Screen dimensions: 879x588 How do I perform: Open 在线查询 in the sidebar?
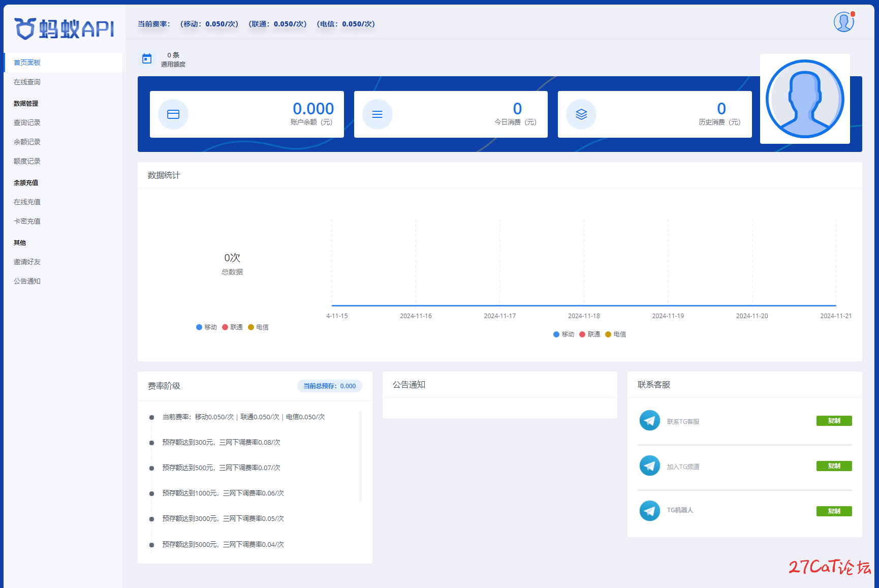coord(63,82)
